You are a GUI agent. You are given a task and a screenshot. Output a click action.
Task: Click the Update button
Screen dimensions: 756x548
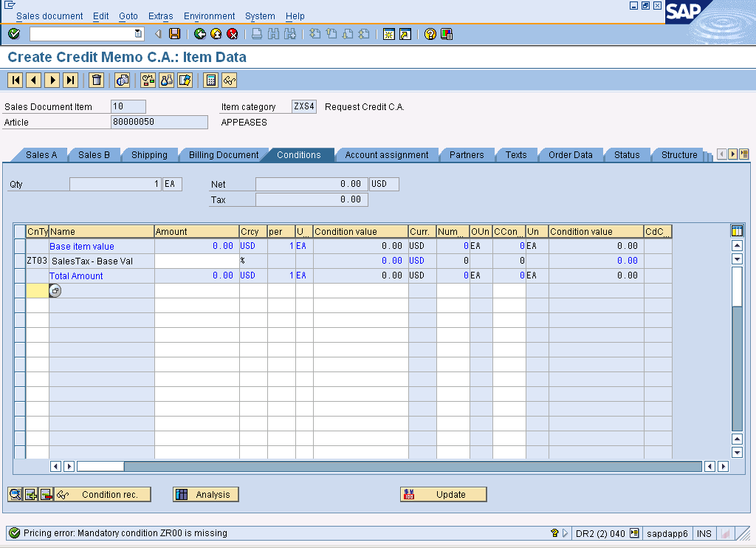[444, 494]
